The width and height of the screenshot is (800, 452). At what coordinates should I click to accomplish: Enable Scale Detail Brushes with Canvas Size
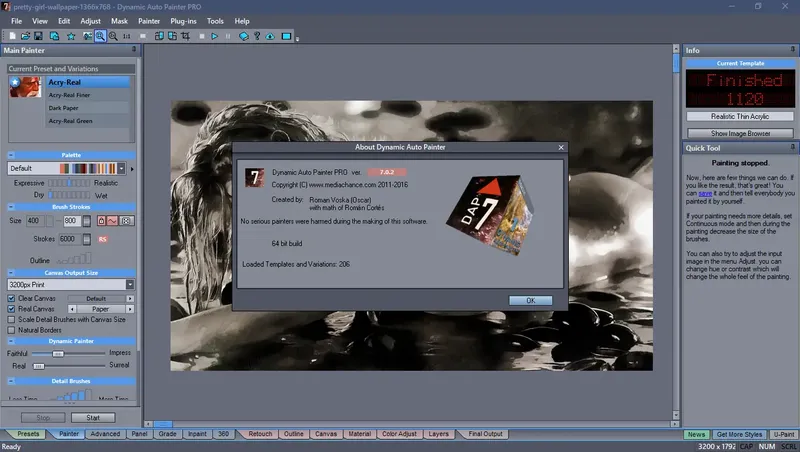tap(11, 319)
